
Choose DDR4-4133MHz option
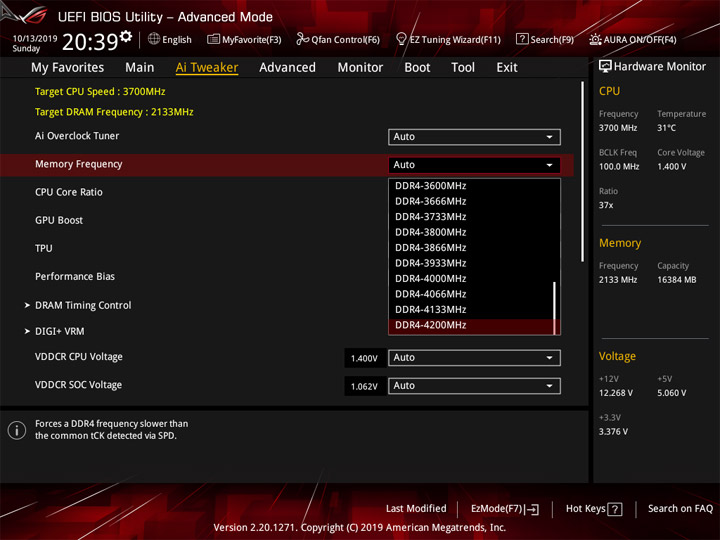coord(471,309)
